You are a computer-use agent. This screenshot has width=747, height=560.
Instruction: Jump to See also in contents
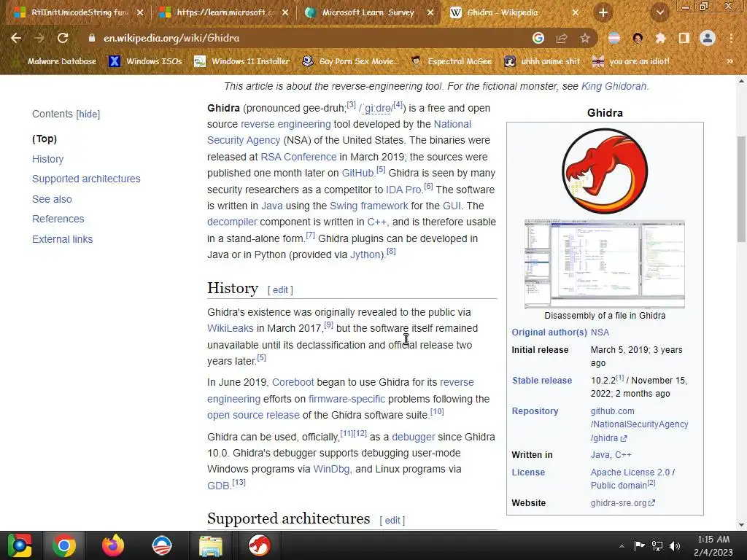(x=52, y=199)
